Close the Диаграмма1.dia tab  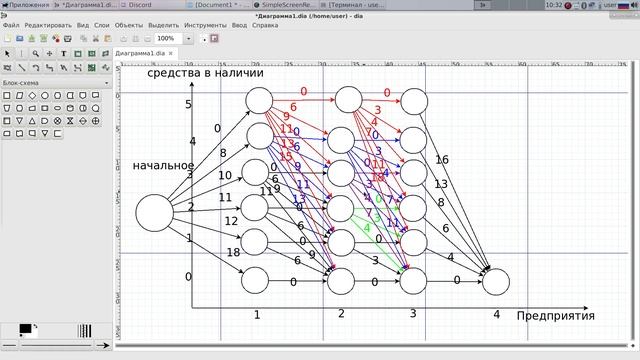tap(171, 53)
